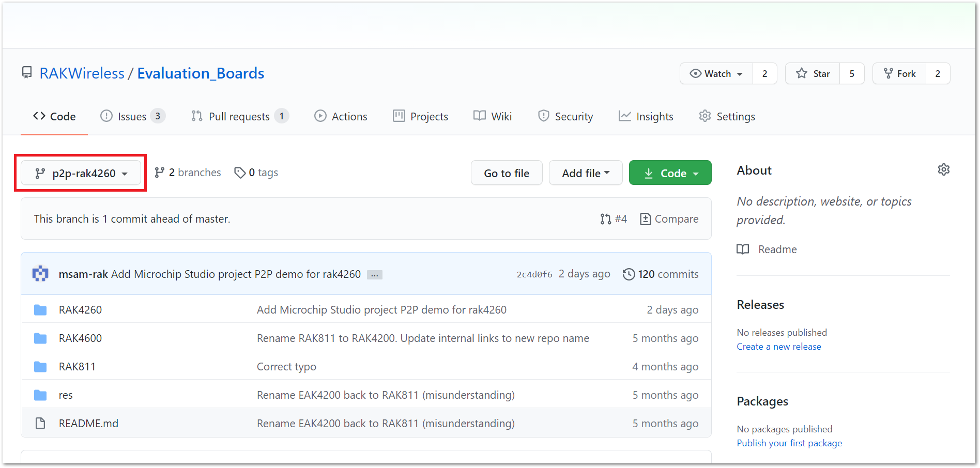Open the green Code download dropdown
The height and width of the screenshot is (468, 980).
[670, 173]
